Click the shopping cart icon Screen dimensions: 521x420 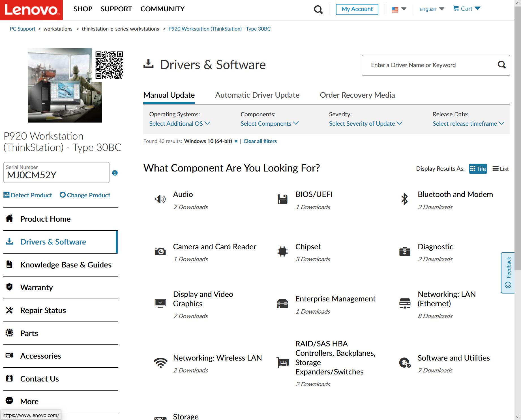tap(456, 8)
